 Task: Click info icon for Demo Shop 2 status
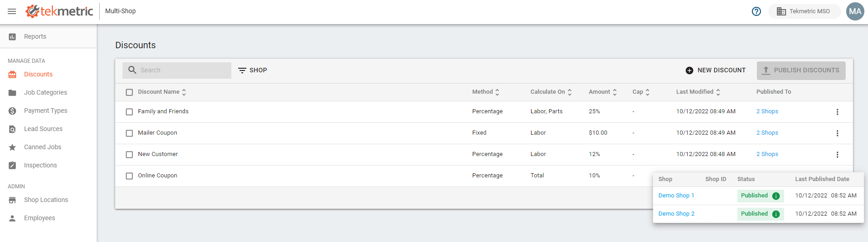pos(776,214)
